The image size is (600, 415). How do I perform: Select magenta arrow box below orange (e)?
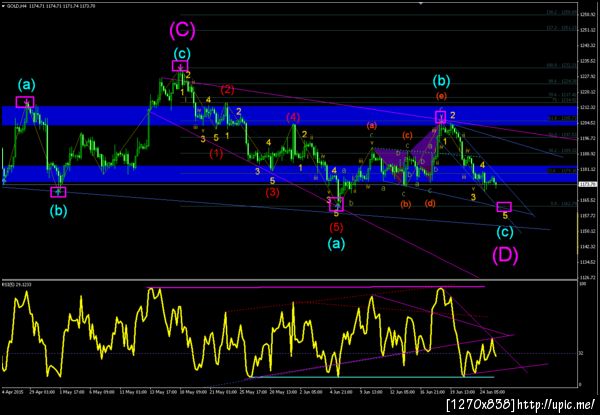440,117
